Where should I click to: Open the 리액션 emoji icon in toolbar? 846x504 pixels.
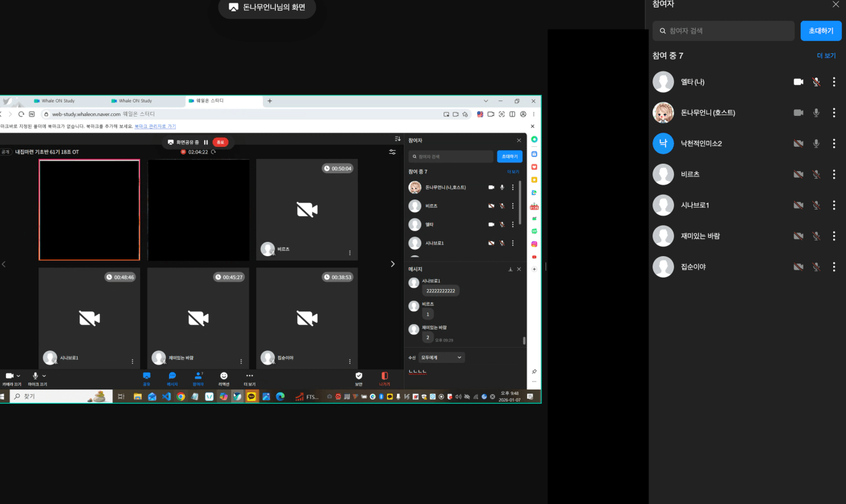[224, 376]
